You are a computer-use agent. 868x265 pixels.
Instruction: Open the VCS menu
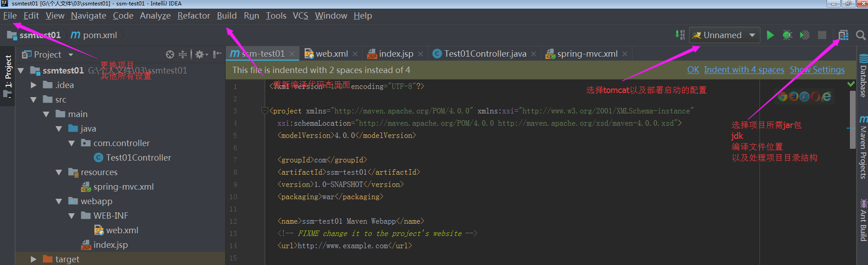click(301, 15)
